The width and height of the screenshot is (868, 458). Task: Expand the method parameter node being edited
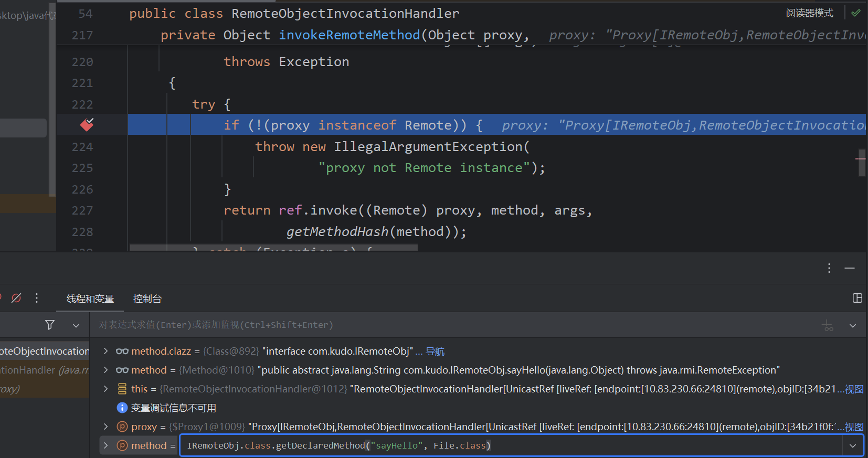[x=105, y=445]
